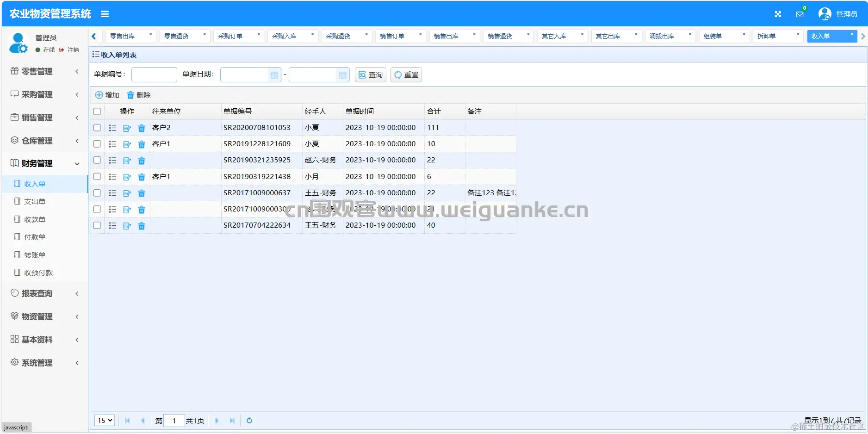The image size is (868, 434).
Task: Delete order SR20191228121609
Action: (x=142, y=144)
